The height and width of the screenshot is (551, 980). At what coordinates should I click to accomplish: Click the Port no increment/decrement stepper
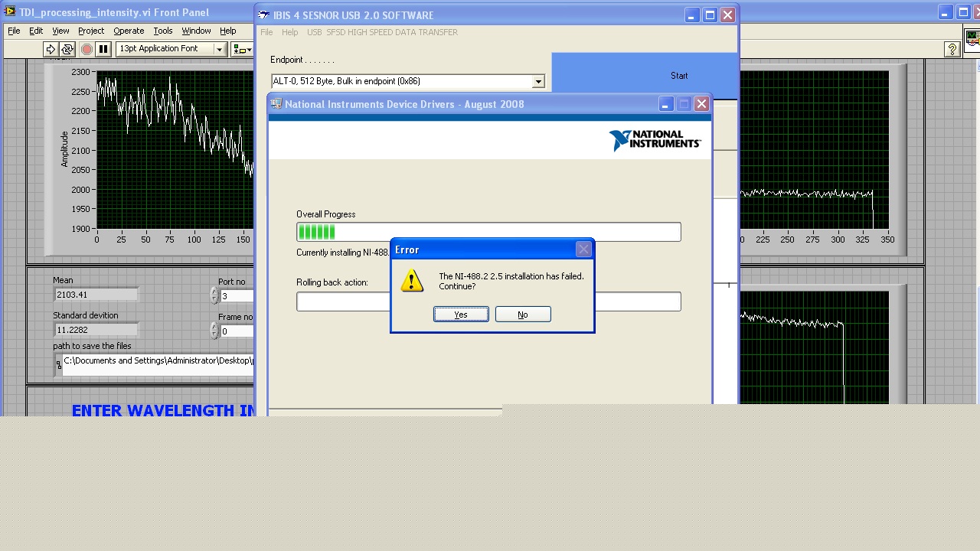214,295
